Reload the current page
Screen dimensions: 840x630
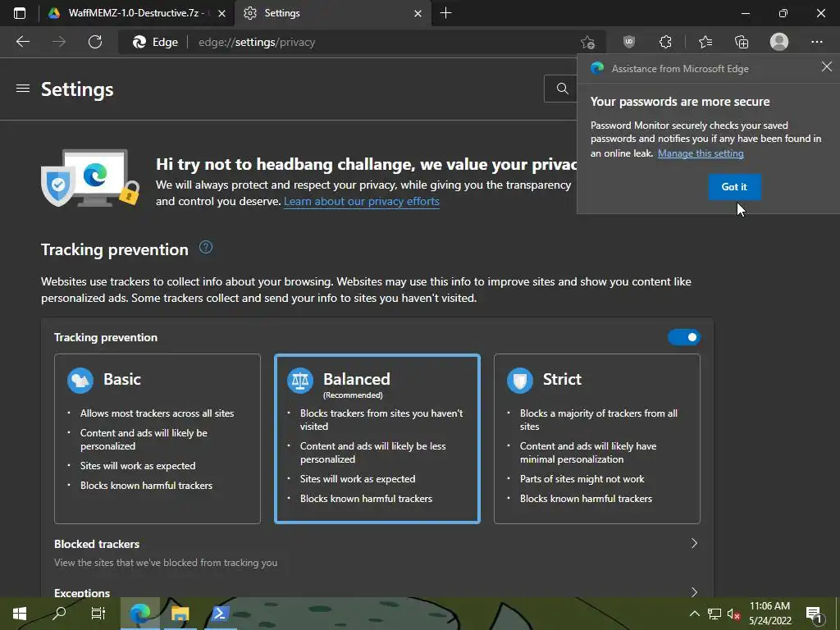pos(95,42)
